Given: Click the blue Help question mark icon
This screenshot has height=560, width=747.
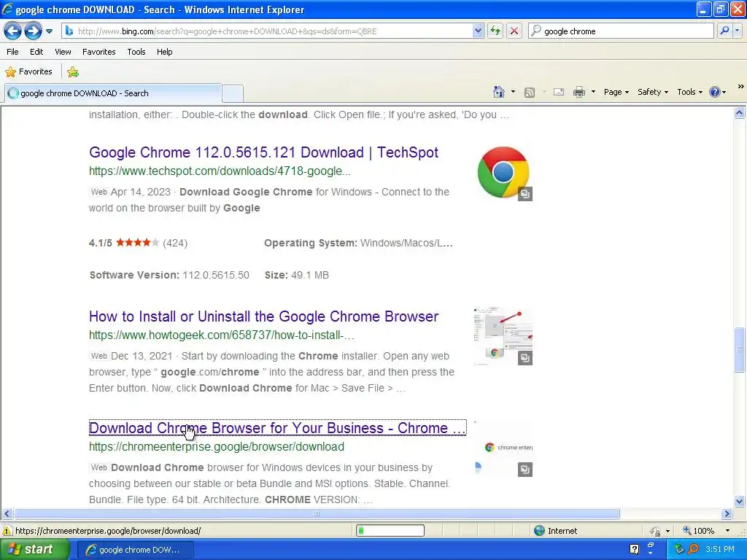Looking at the screenshot, I should 715,92.
